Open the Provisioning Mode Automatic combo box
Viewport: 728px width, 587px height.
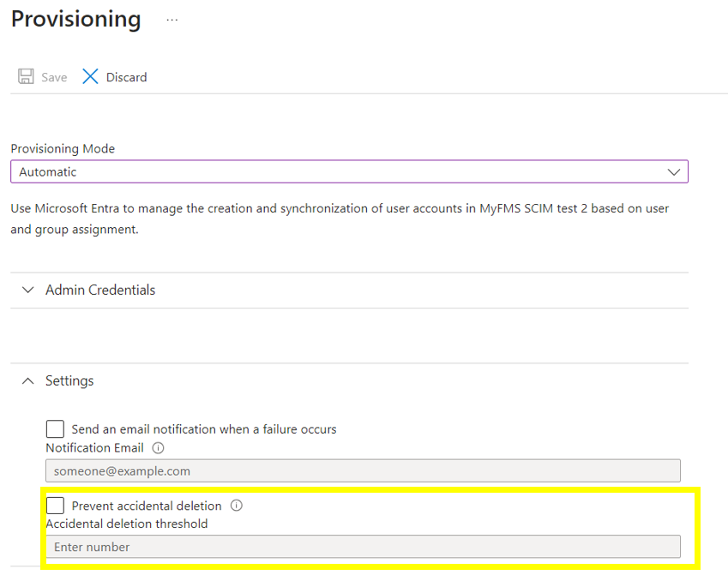point(349,171)
